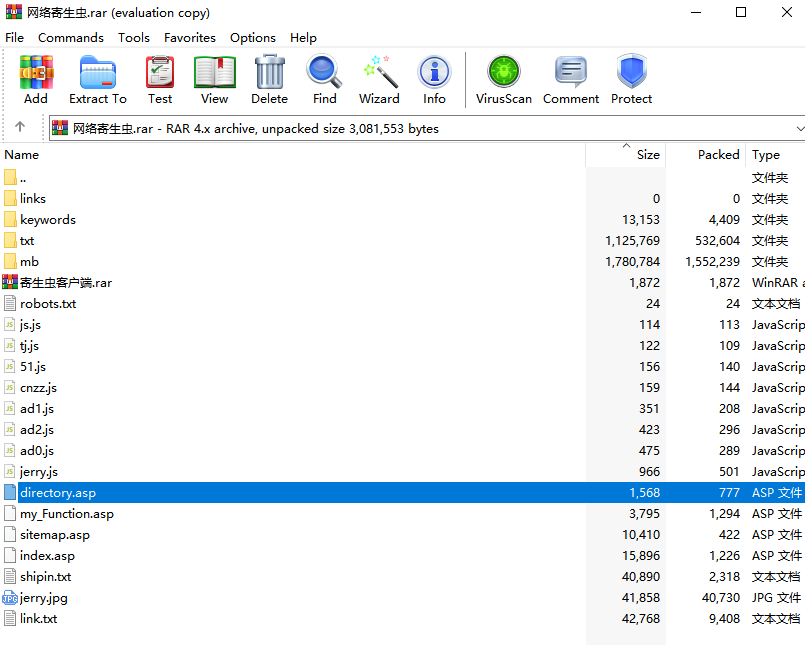Open the Find magnifier tool

point(324,80)
